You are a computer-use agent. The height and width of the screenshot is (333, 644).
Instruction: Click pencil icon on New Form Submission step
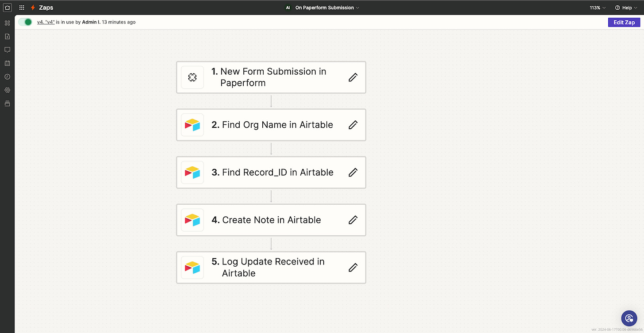[x=353, y=77]
